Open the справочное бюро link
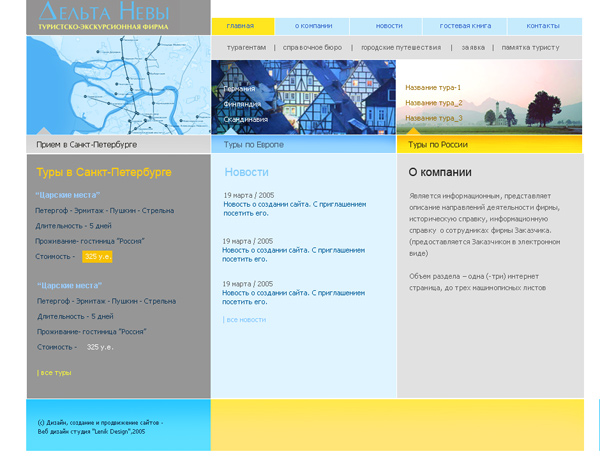600x470 pixels. (312, 47)
